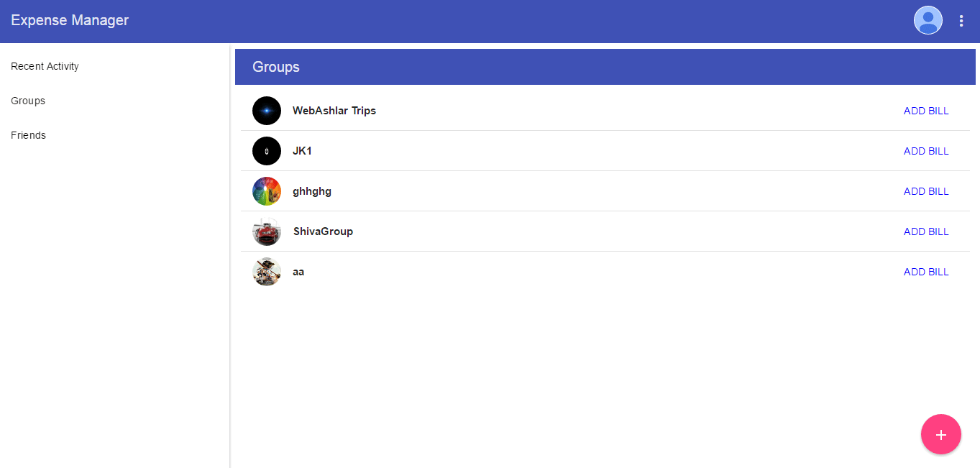Select the WebAshlar Trips group avatar
This screenshot has height=468, width=980.
click(x=267, y=111)
